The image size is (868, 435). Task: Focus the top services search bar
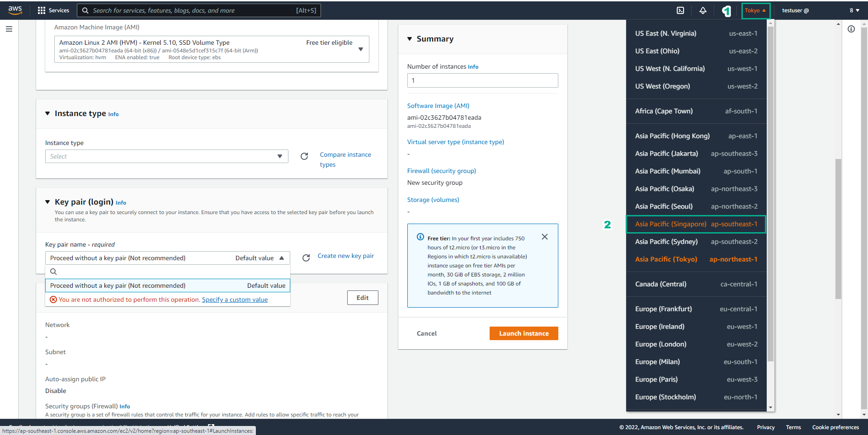tap(199, 10)
